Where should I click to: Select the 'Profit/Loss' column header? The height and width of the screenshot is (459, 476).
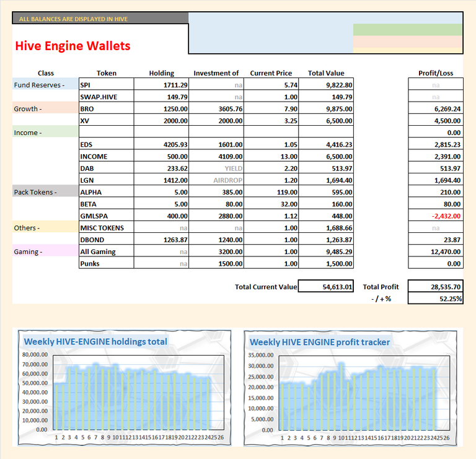coord(436,73)
